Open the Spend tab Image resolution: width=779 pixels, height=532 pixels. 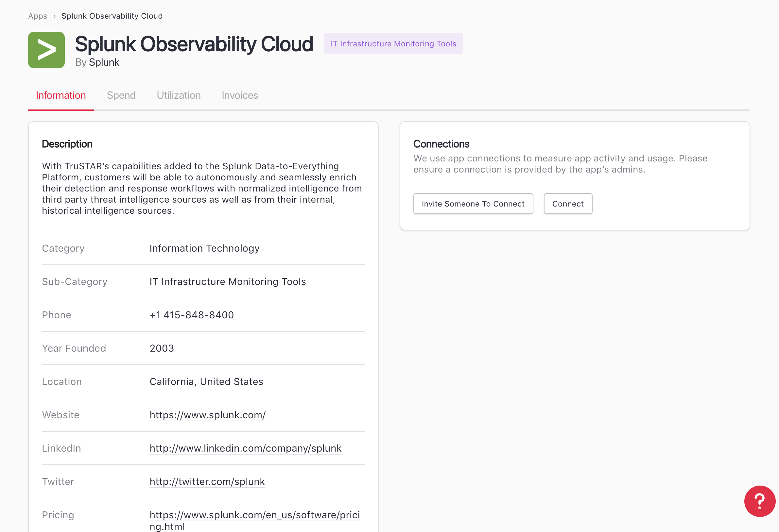(121, 95)
